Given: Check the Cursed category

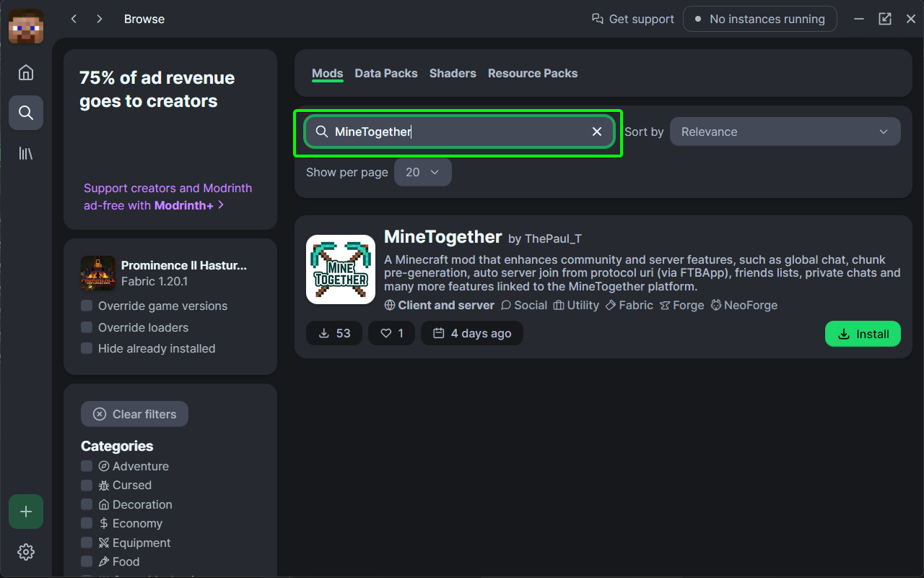Looking at the screenshot, I should click(x=87, y=485).
